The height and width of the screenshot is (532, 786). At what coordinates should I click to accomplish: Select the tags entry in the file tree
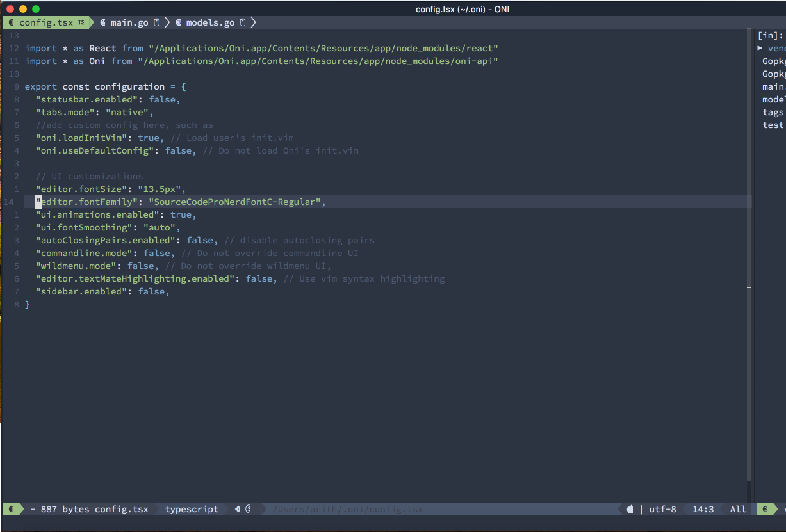coord(773,112)
